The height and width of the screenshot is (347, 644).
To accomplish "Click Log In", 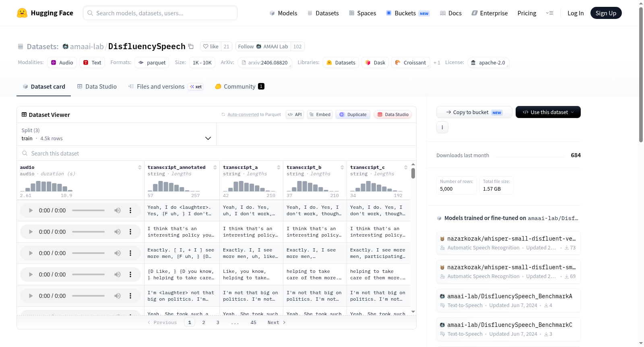I will click(575, 13).
